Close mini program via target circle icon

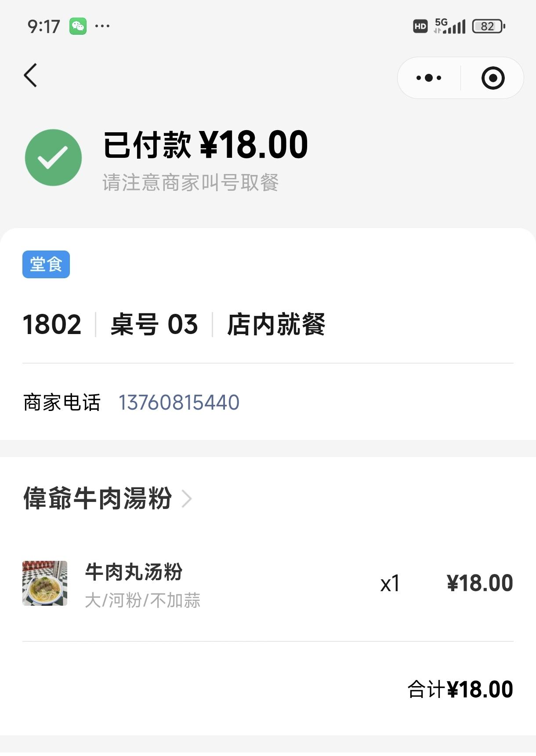(493, 78)
